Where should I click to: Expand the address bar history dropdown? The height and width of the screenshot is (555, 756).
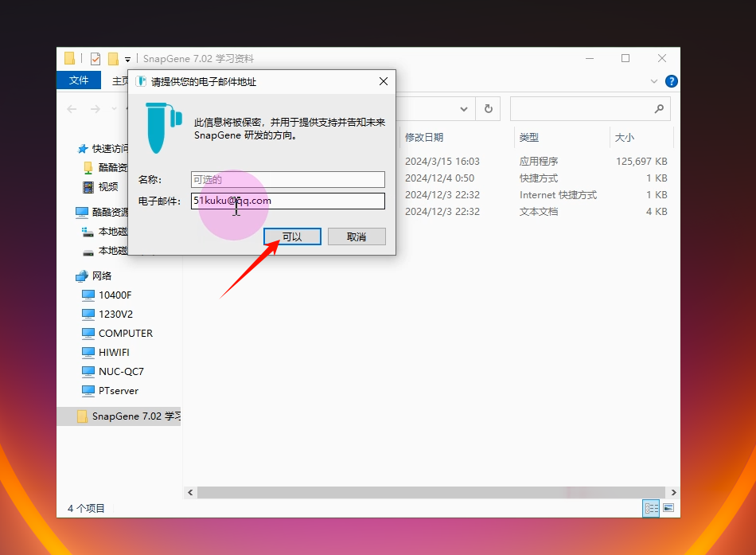pos(464,109)
